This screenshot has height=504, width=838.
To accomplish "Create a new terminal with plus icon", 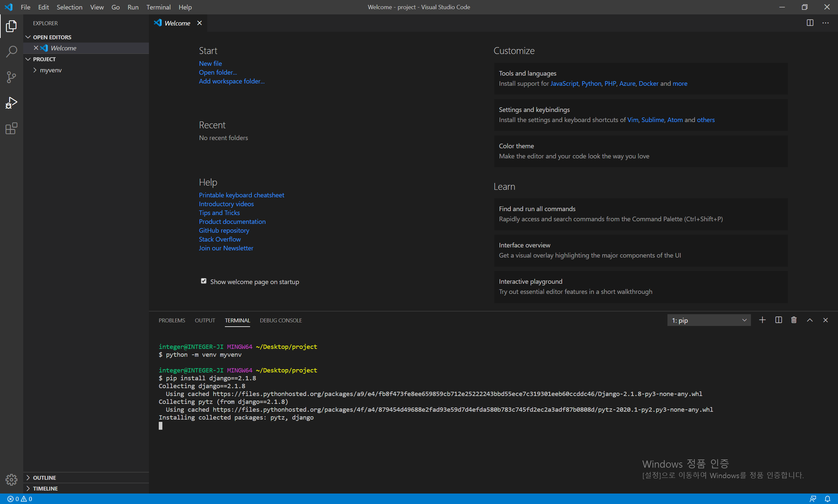I will click(762, 320).
